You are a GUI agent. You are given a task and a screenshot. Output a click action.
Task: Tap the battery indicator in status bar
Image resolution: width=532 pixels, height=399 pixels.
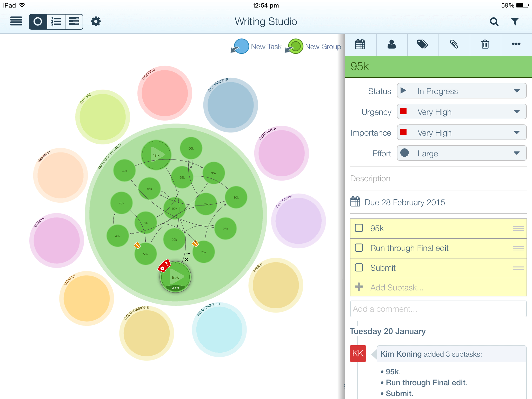point(522,5)
